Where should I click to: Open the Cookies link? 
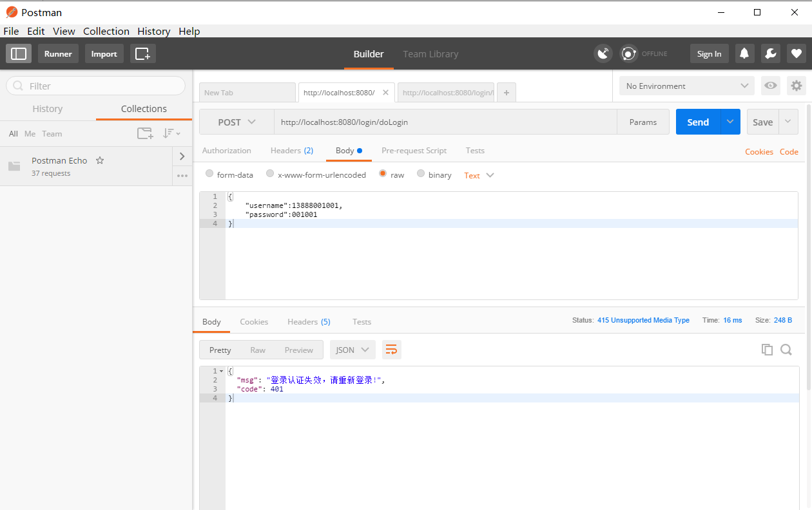click(x=759, y=151)
